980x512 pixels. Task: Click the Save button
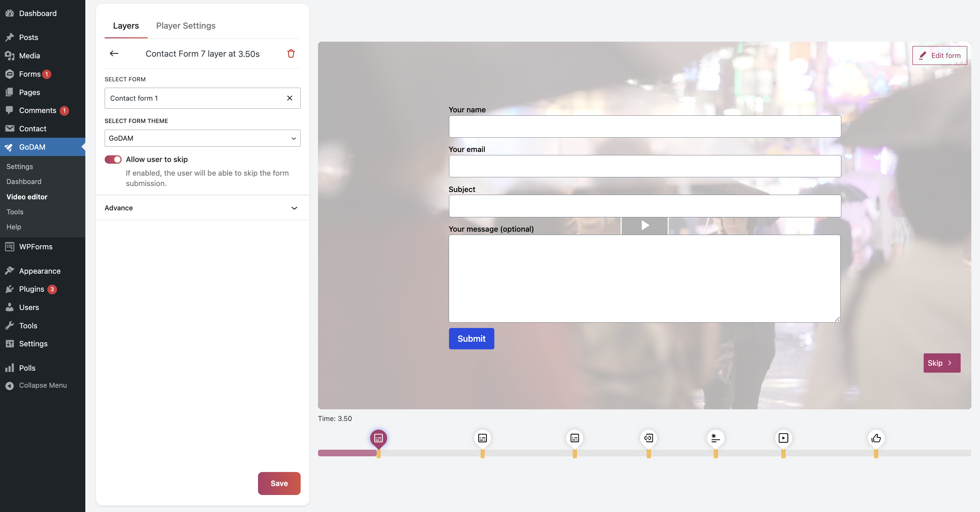pyautogui.click(x=279, y=483)
